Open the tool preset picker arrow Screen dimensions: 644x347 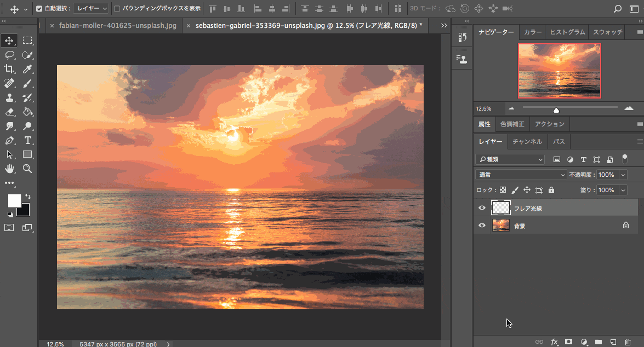click(x=25, y=9)
